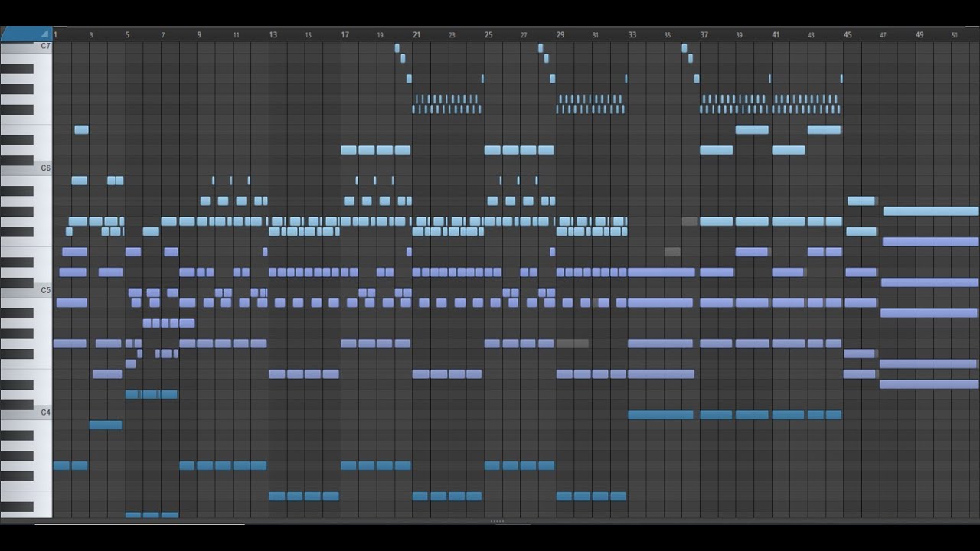Screen dimensions: 980x551
Task: Jump to bar 33 on the timeline ruler
Action: point(632,34)
